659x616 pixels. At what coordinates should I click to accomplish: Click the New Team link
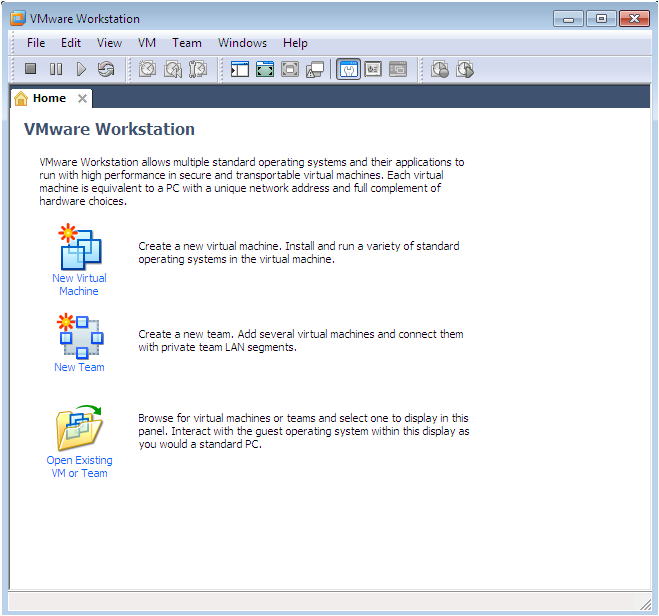(79, 367)
